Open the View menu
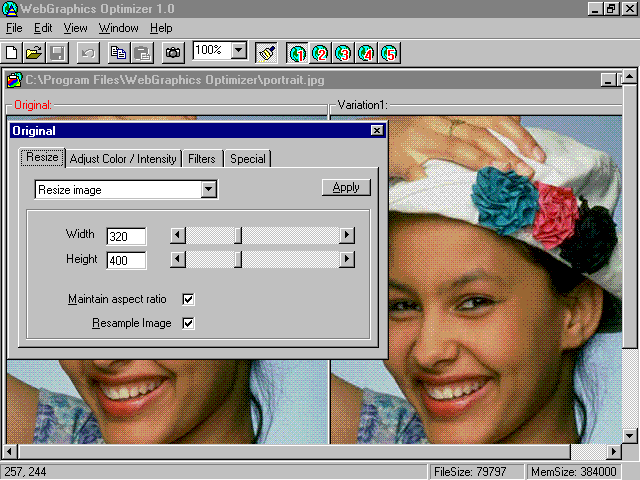Screen dimensions: 640x480 click(x=75, y=28)
